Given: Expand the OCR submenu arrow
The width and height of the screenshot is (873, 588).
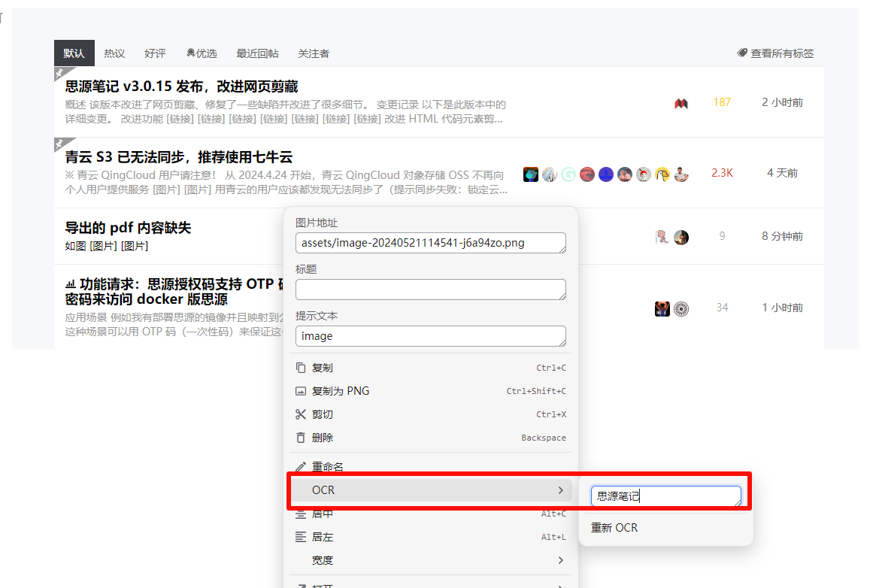Looking at the screenshot, I should [561, 490].
